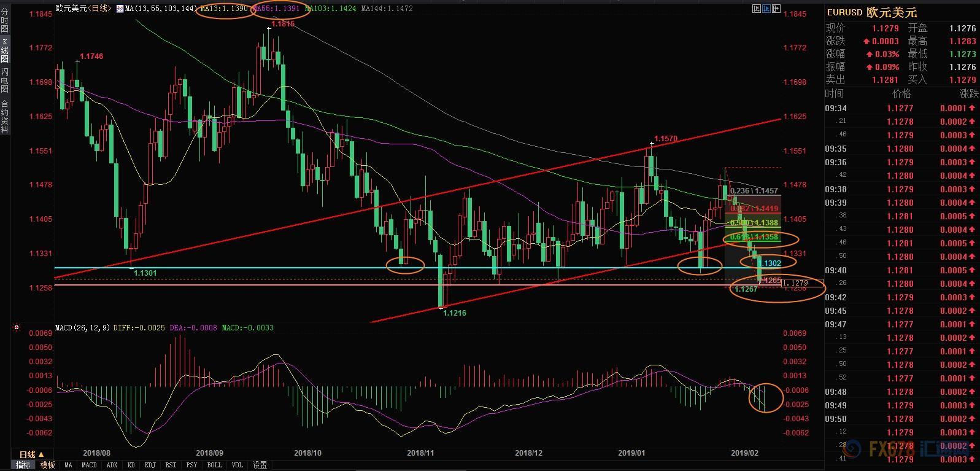This screenshot has width=980, height=471.
Task: Click the first chart scale tool icon
Action: click(756, 9)
